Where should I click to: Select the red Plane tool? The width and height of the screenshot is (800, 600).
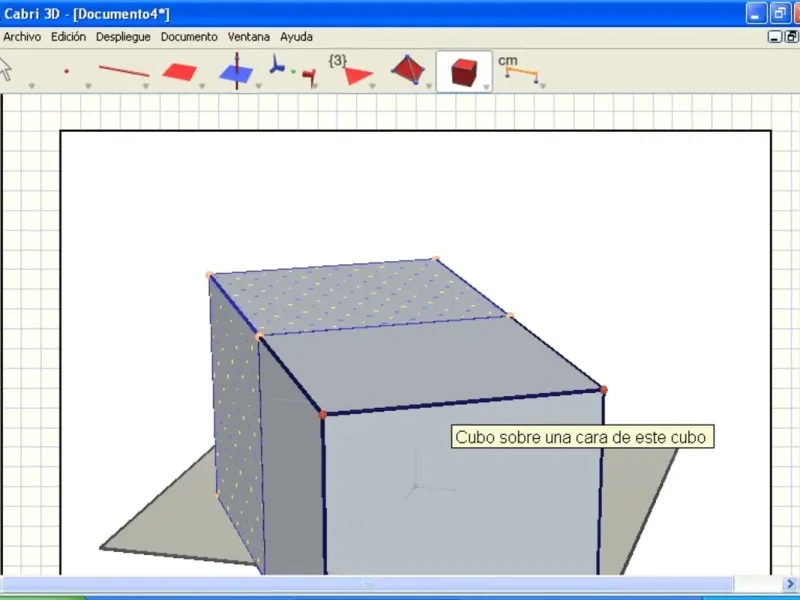pyautogui.click(x=180, y=71)
